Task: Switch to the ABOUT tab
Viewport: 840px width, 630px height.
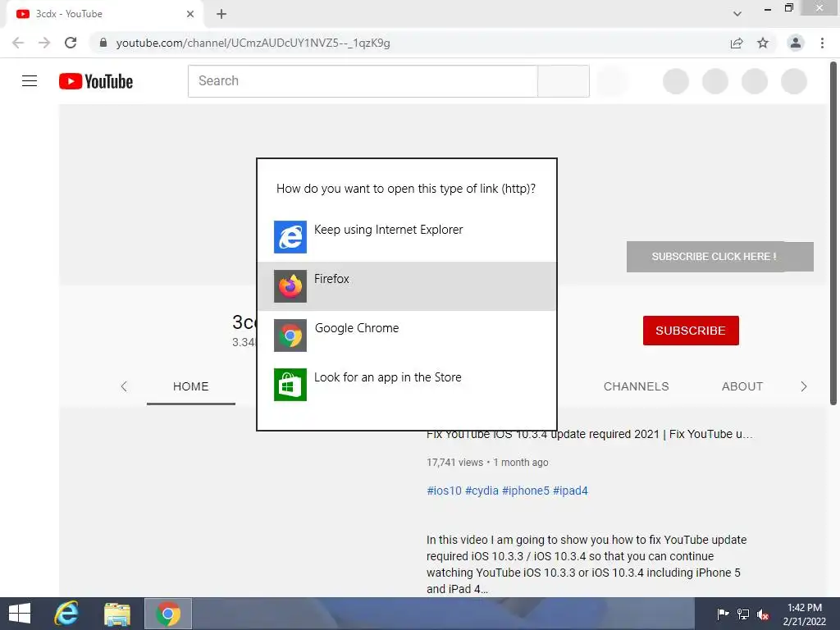Action: click(x=742, y=386)
